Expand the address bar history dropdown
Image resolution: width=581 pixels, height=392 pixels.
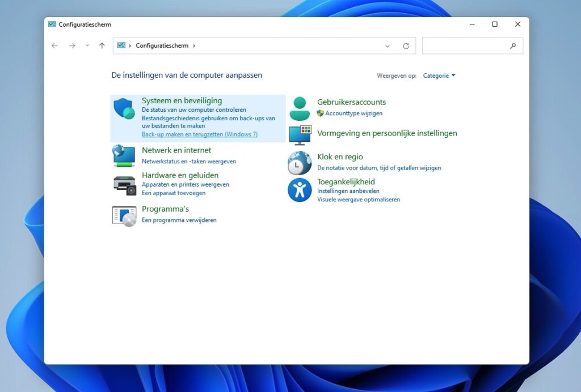[387, 46]
